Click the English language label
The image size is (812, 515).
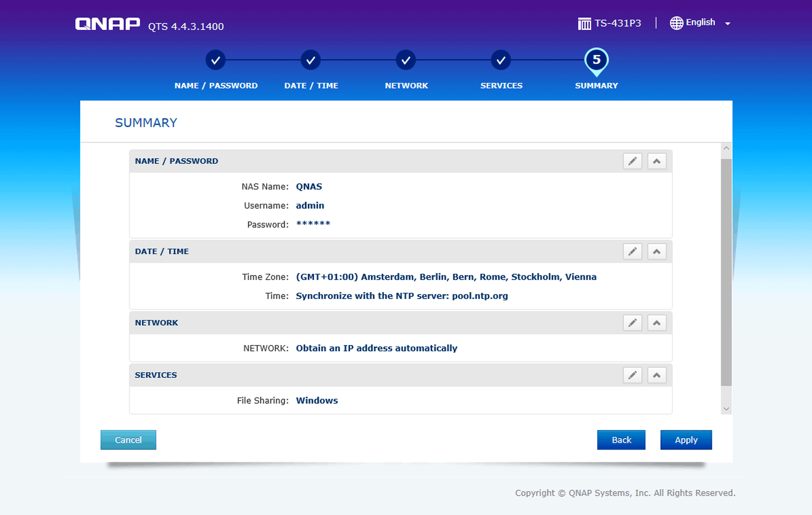[x=700, y=22]
